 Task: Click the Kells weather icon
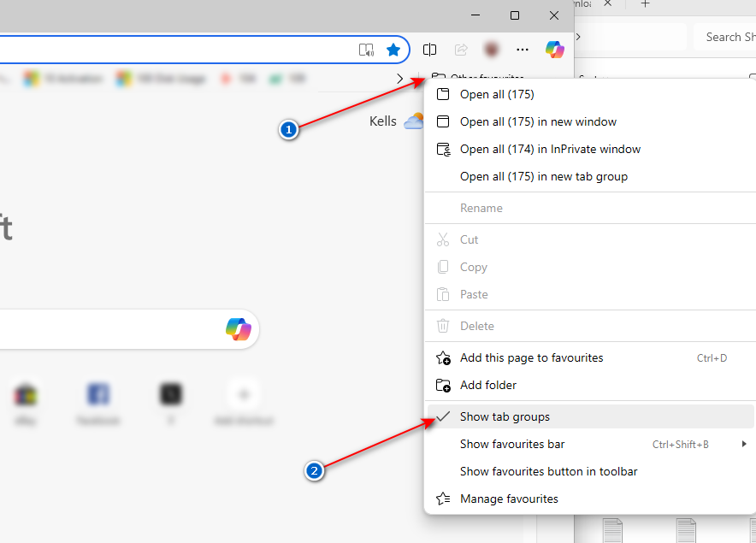point(414,121)
